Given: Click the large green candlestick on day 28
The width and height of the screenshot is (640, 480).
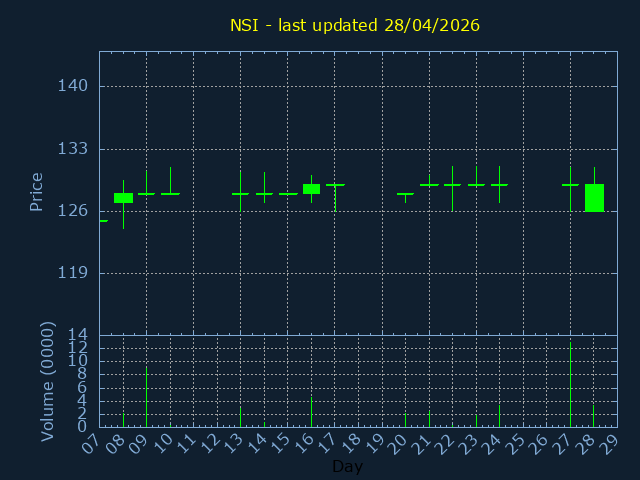Looking at the screenshot, I should pyautogui.click(x=594, y=198).
